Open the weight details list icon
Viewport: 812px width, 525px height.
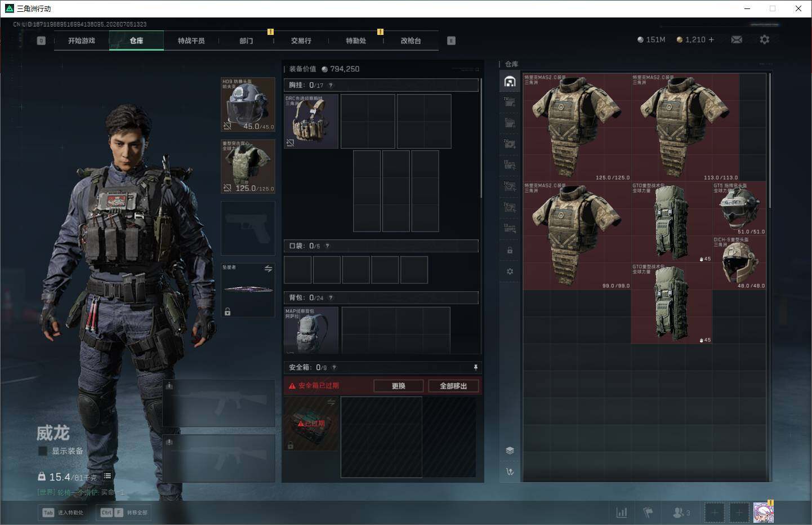click(107, 476)
